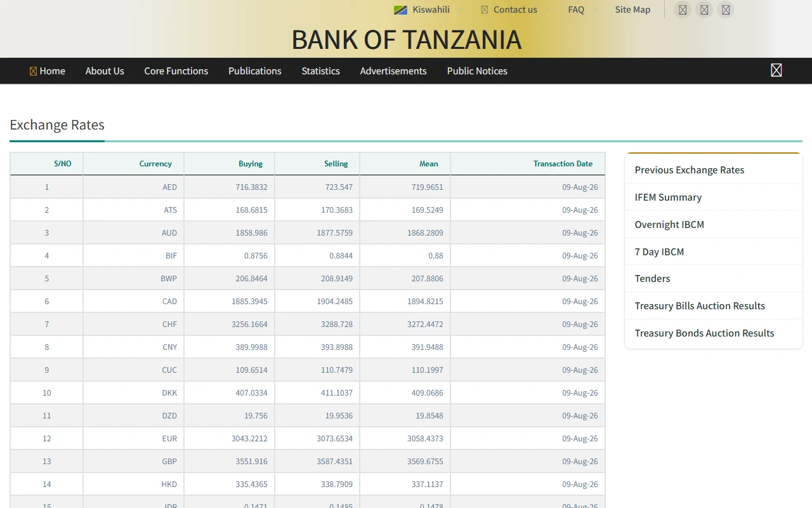Open Treasury Bonds Auction Results
This screenshot has height=508, width=812.
(x=704, y=333)
